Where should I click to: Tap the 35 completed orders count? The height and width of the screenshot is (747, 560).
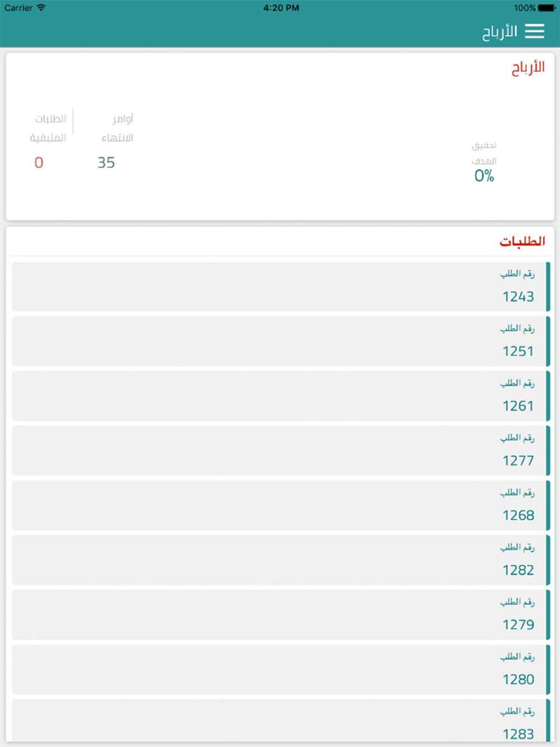[x=106, y=162]
